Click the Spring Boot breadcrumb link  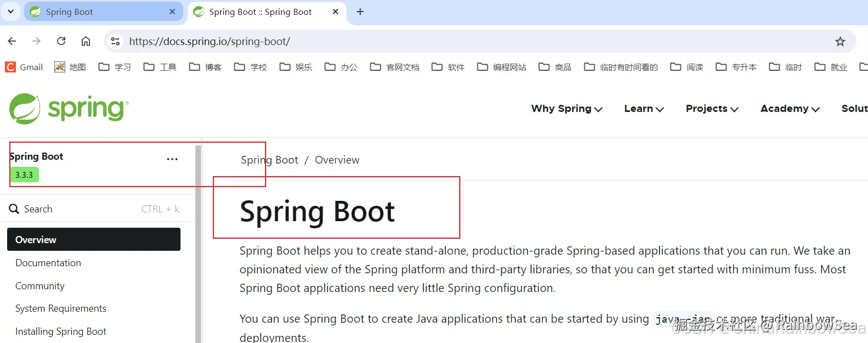(x=269, y=160)
